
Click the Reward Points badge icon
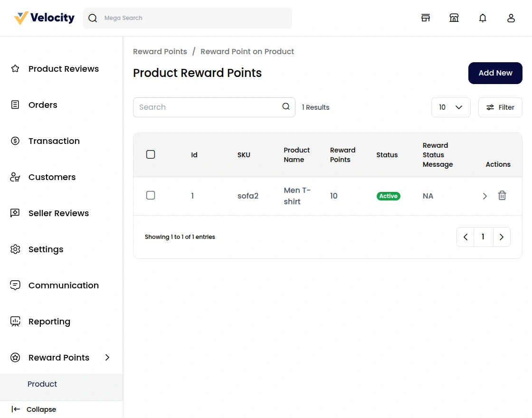[x=15, y=357]
